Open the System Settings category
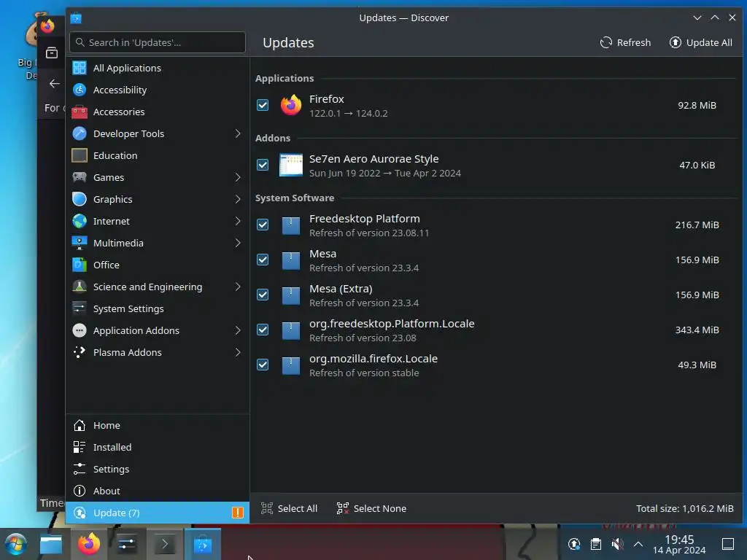 [x=158, y=309]
